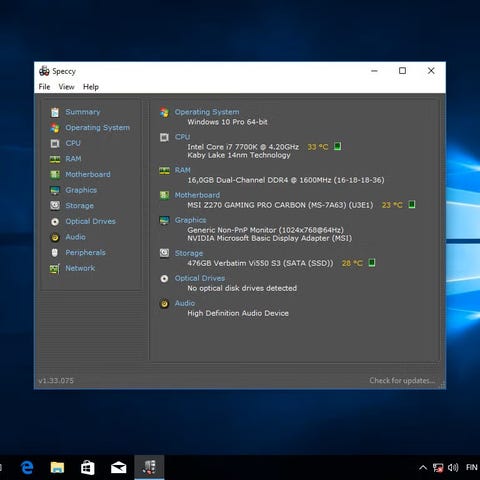Image resolution: width=480 pixels, height=480 pixels.
Task: Open the CPU heading link in summary
Action: tap(182, 137)
